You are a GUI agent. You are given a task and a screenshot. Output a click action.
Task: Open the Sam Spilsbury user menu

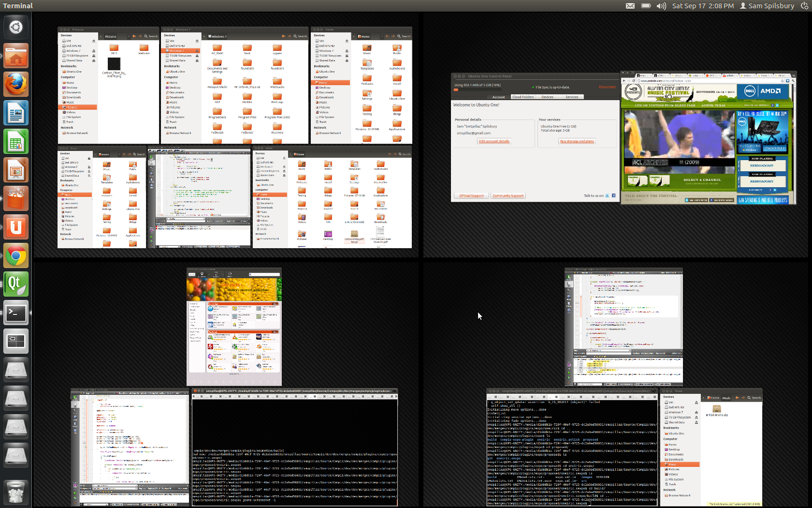tap(767, 6)
